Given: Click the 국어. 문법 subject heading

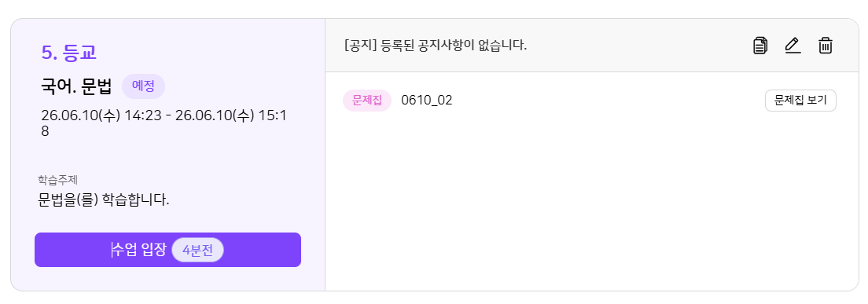Looking at the screenshot, I should pos(76,86).
